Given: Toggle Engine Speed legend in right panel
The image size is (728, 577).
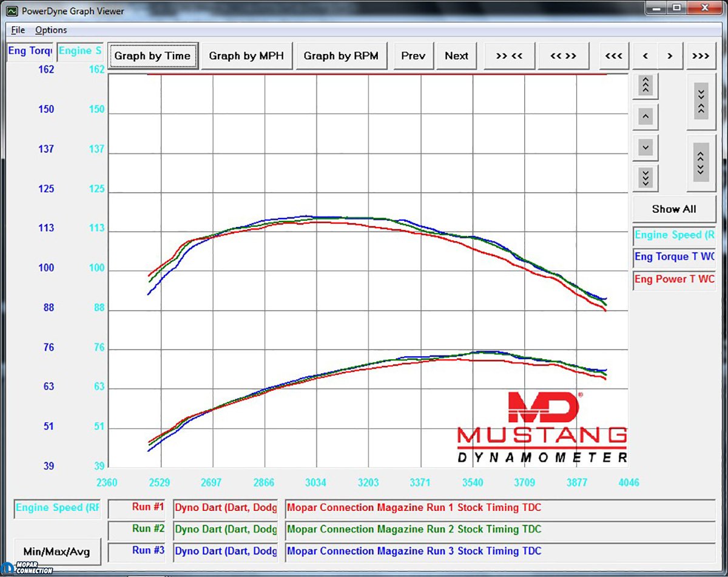Looking at the screenshot, I should pyautogui.click(x=674, y=235).
